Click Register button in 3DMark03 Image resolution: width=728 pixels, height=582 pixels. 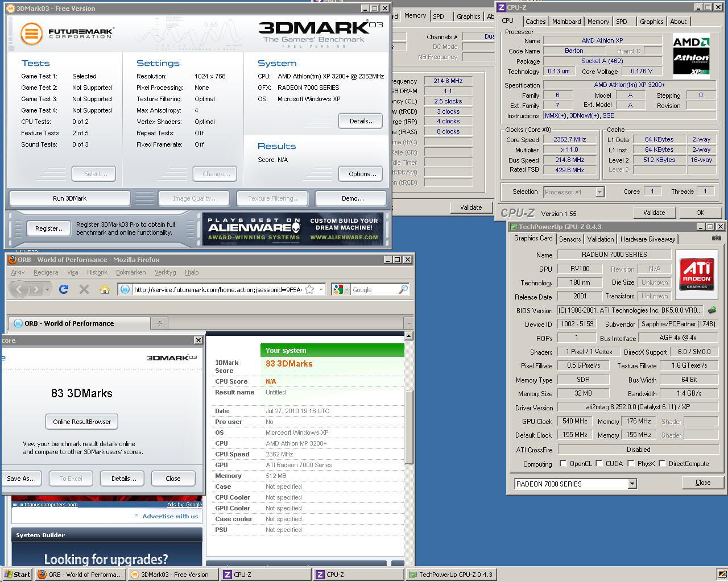[49, 228]
